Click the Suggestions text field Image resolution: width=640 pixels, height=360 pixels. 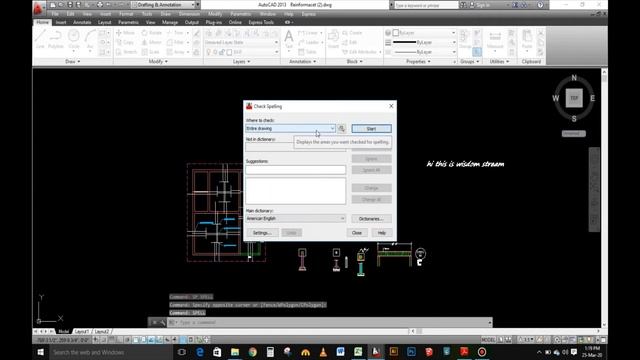point(296,170)
